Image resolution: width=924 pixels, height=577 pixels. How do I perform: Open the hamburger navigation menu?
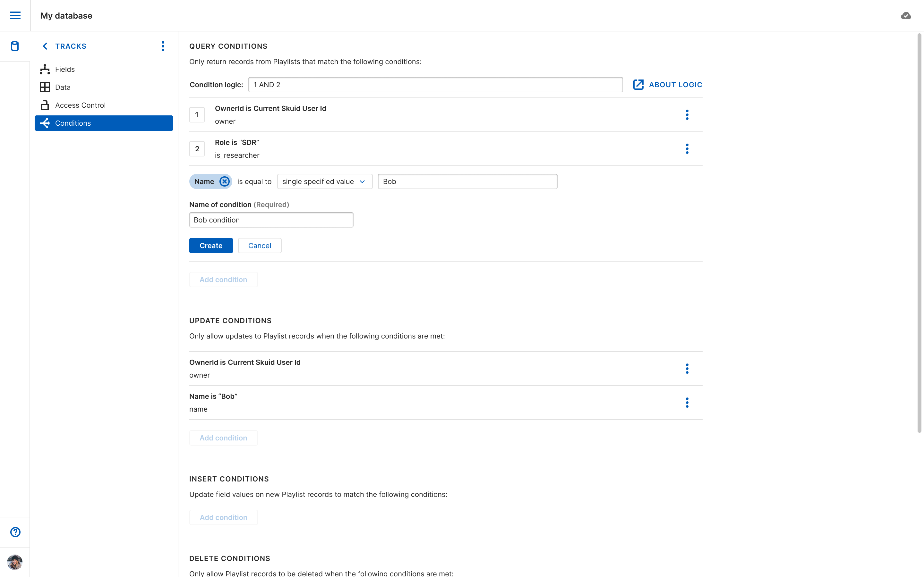tap(15, 15)
